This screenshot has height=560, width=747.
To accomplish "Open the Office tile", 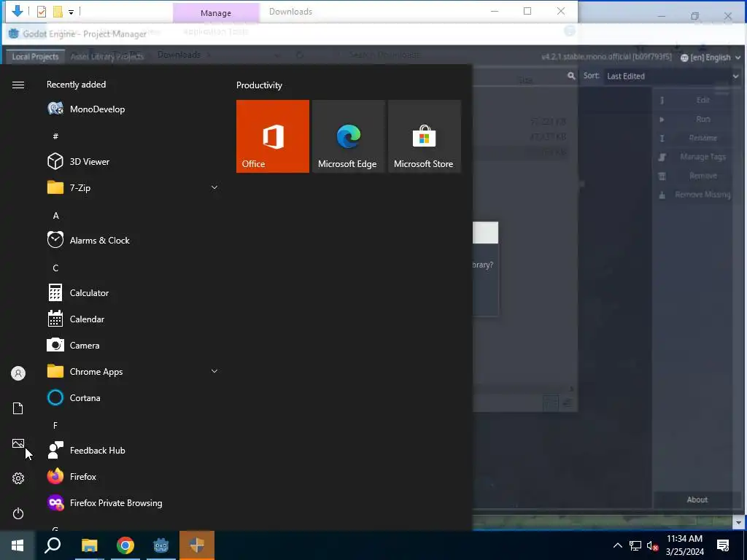I will pos(273,136).
